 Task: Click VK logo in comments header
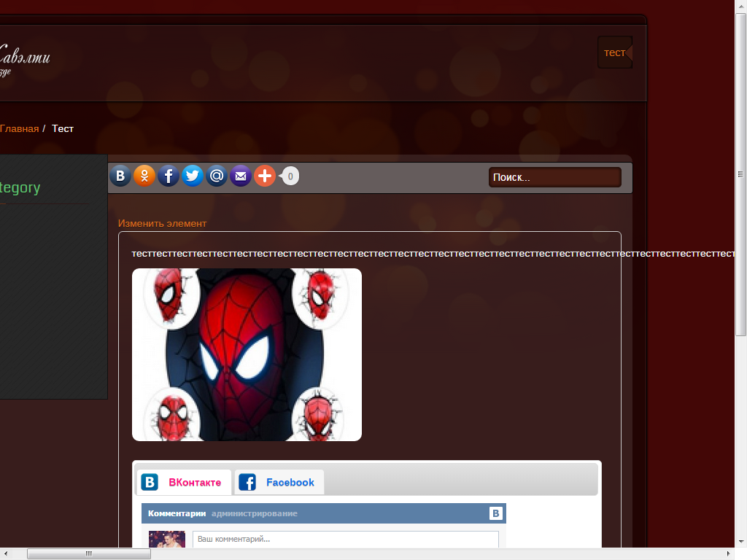click(x=496, y=513)
